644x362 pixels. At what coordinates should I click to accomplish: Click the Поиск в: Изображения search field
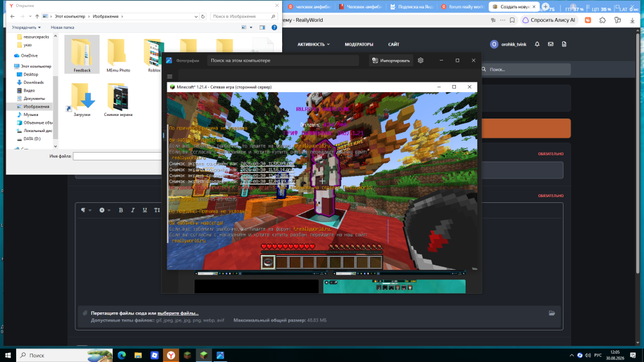(244, 17)
